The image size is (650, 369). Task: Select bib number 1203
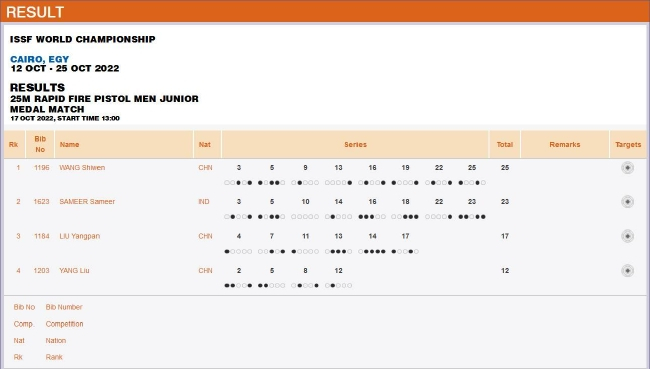point(41,270)
